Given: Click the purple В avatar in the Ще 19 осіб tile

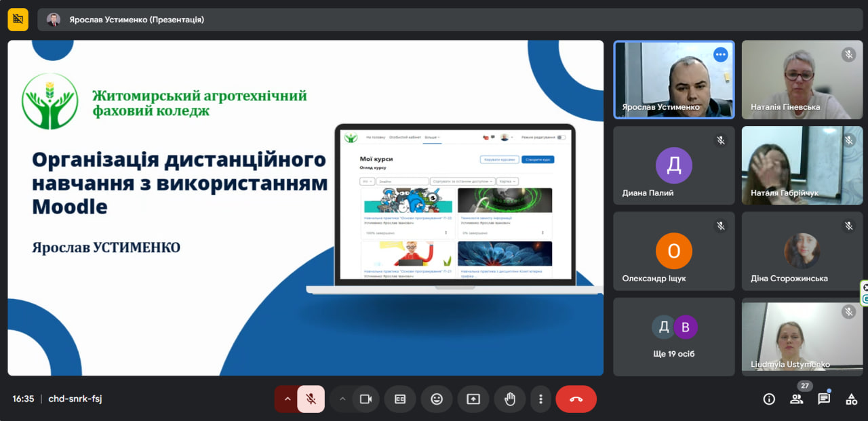Looking at the screenshot, I should click(686, 327).
